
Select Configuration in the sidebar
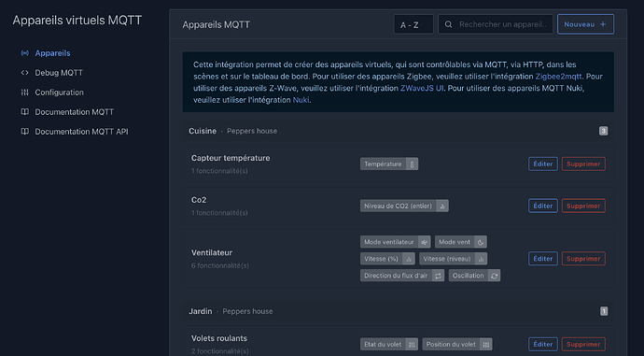[59, 93]
